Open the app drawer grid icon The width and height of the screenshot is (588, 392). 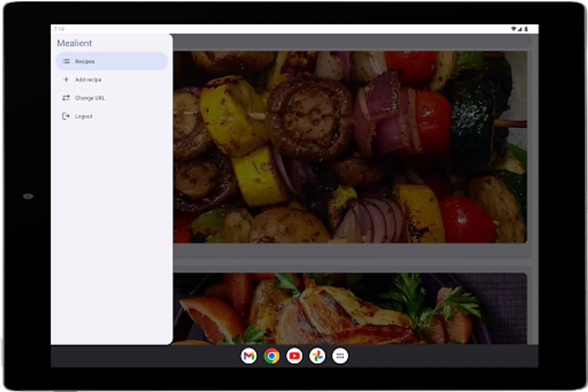pos(340,356)
